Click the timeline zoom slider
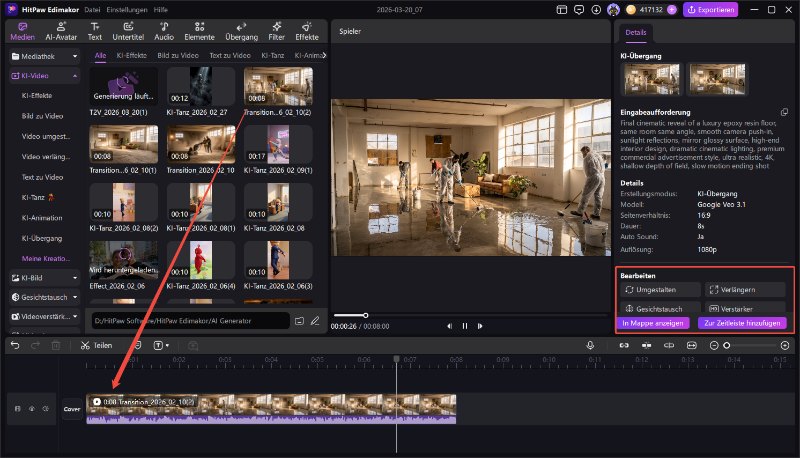This screenshot has width=800, height=458. (727, 345)
